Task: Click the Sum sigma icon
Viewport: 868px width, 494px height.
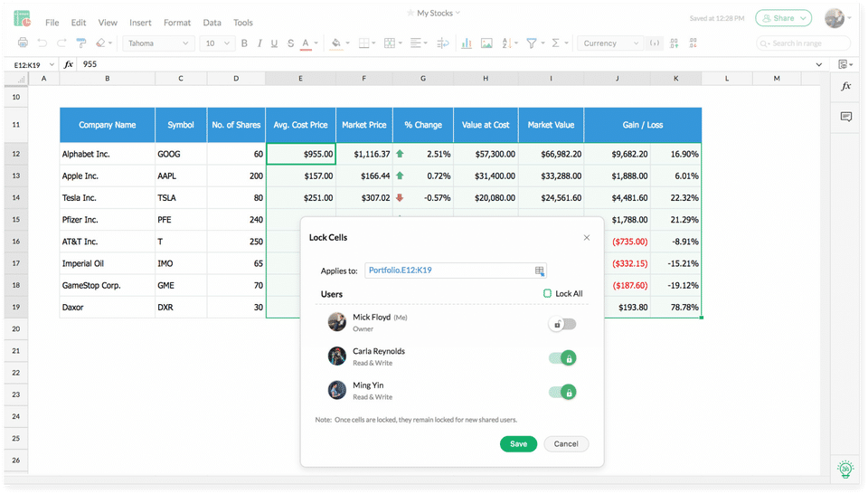Action: point(556,43)
